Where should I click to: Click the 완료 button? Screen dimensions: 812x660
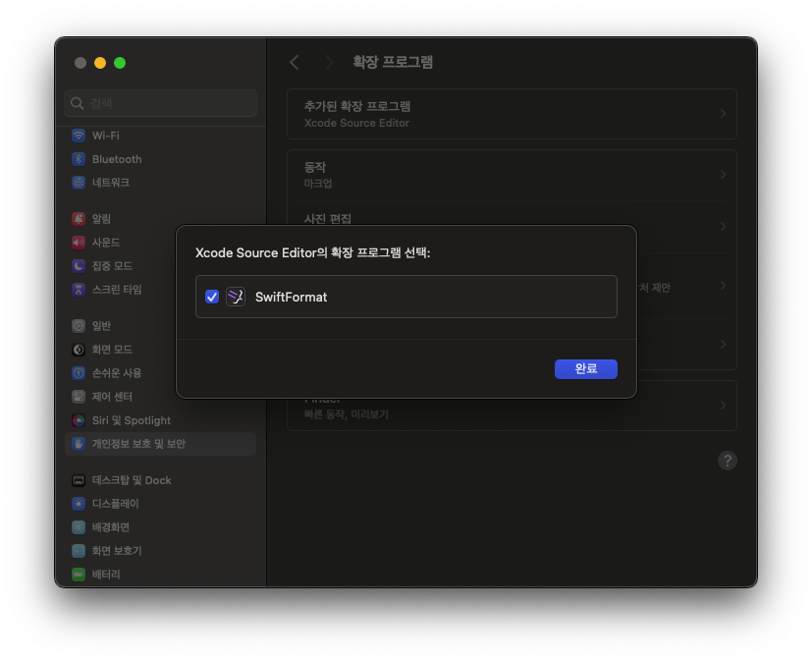click(x=586, y=369)
